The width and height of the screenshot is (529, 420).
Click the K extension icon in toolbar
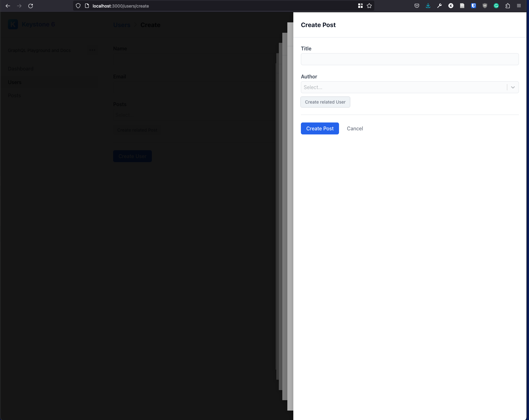click(451, 6)
